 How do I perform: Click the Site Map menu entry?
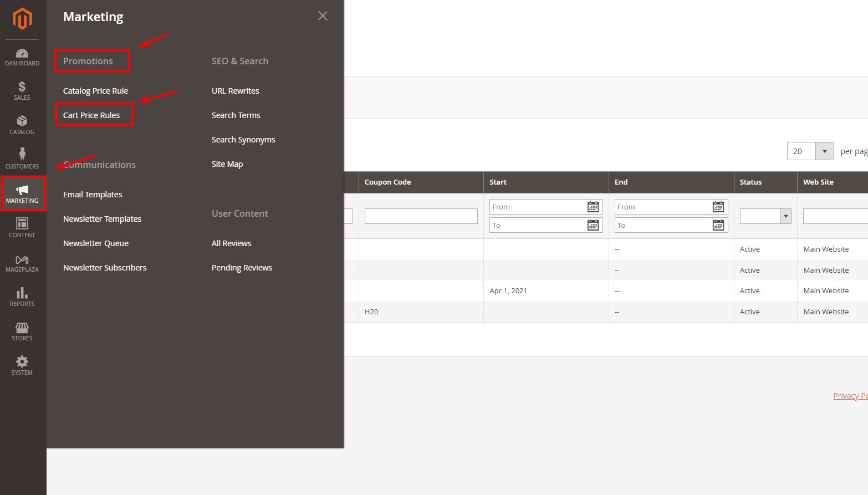pyautogui.click(x=227, y=164)
